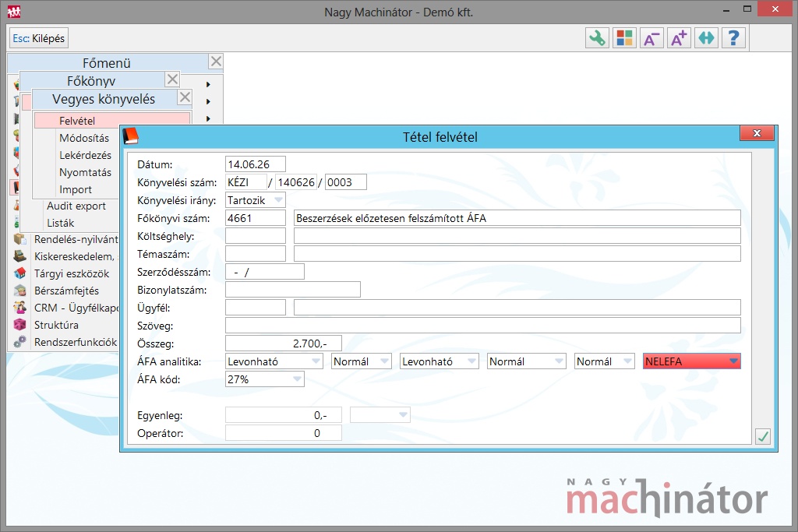
Task: Open Könyvelési irány Tartozik dropdown
Action: 278,200
